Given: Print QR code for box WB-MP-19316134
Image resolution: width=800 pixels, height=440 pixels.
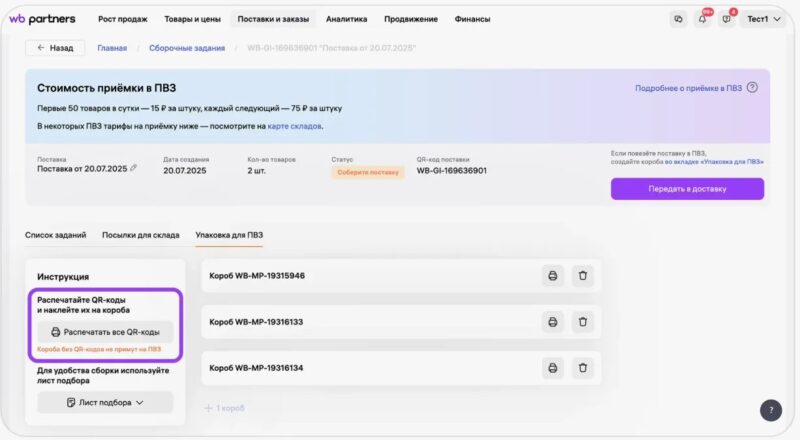Looking at the screenshot, I should pos(553,368).
